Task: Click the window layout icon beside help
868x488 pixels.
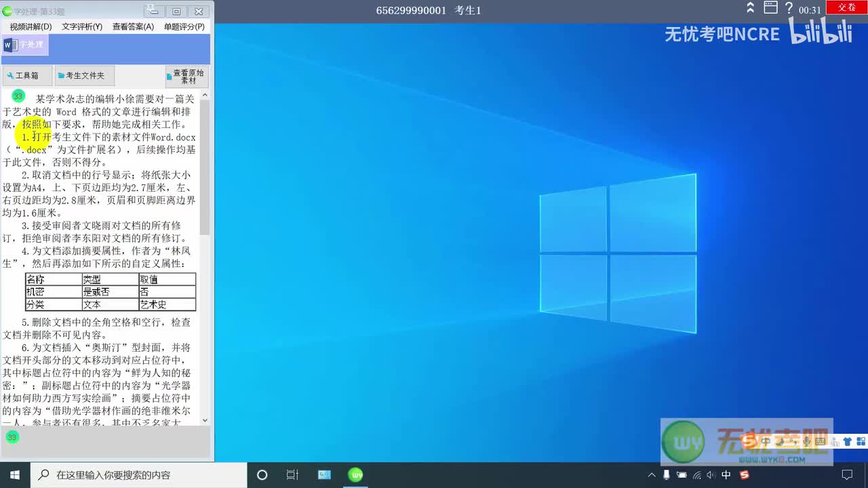Action: tap(770, 8)
